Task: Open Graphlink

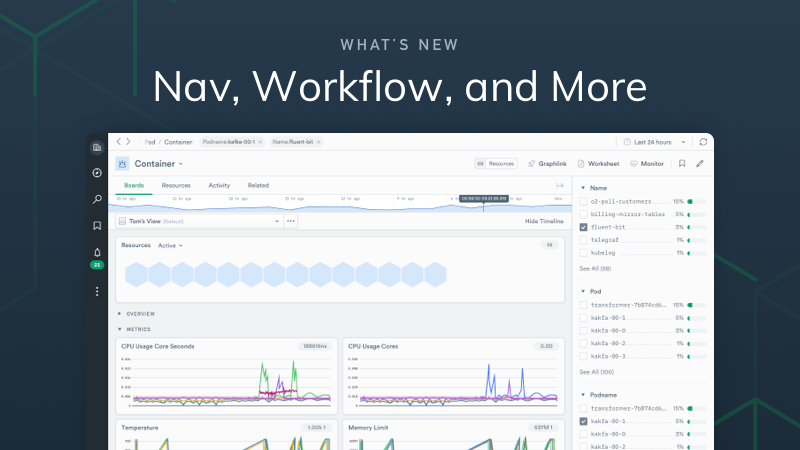Action: (x=547, y=164)
